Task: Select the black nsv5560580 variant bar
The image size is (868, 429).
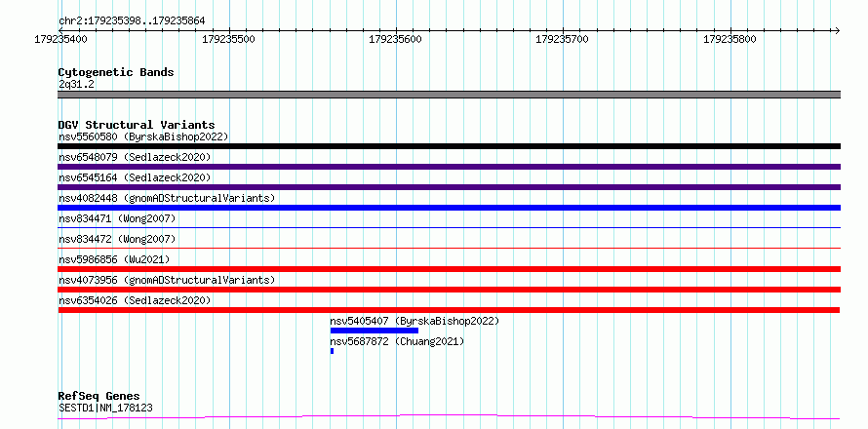Action: pos(449,146)
